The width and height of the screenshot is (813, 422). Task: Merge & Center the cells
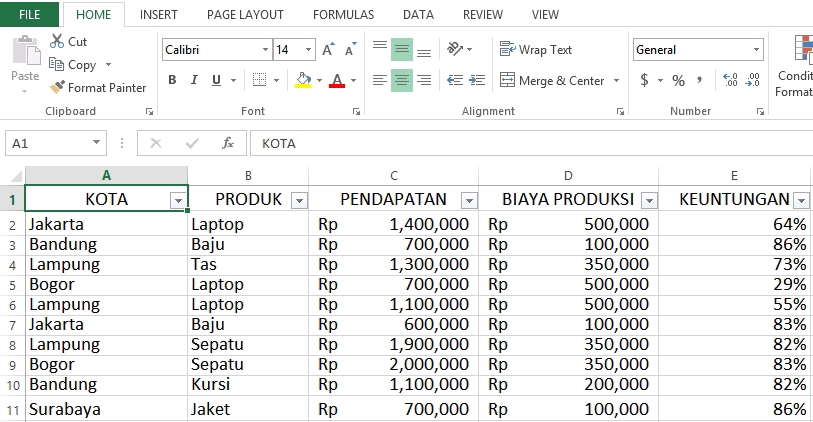coord(552,80)
